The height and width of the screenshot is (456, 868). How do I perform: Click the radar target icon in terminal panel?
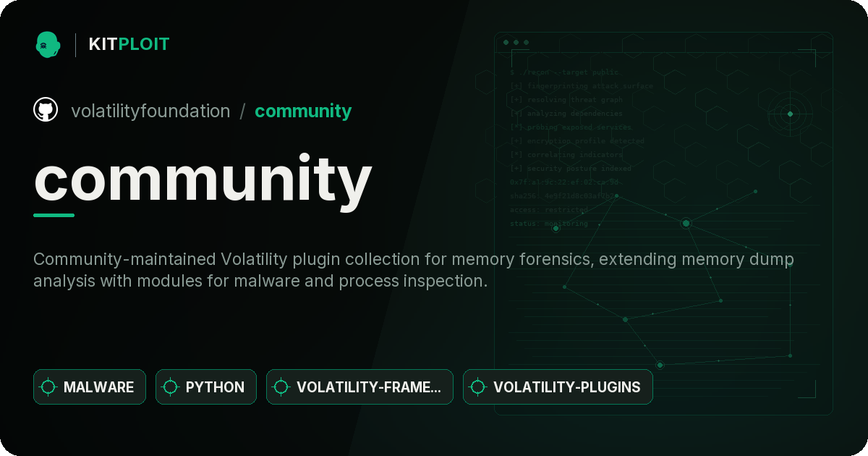tap(790, 114)
